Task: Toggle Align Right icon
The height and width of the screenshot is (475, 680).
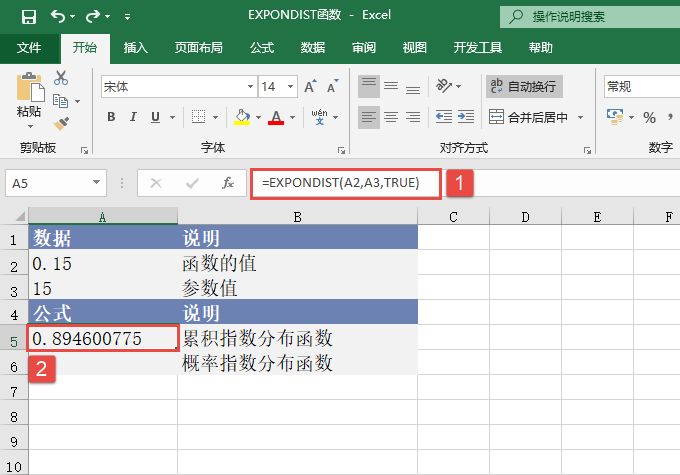Action: point(412,117)
